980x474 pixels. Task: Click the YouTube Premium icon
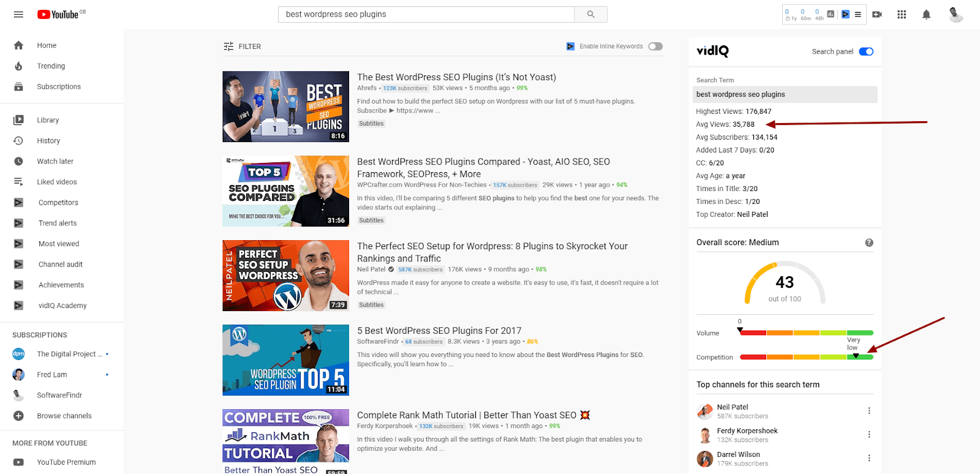click(18, 462)
